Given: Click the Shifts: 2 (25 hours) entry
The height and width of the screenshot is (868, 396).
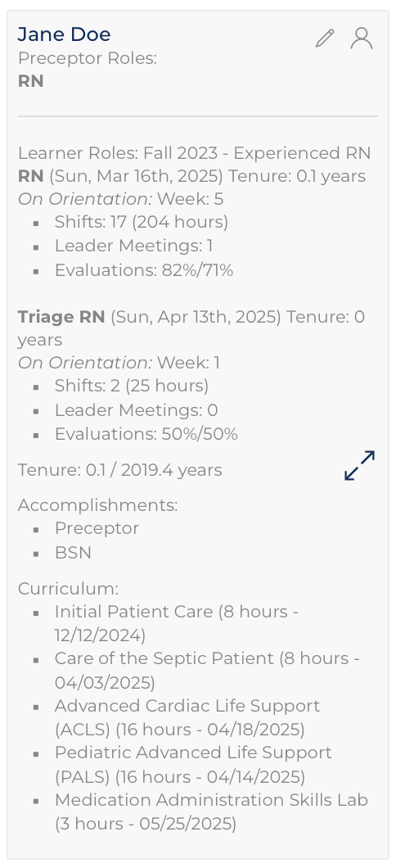Looking at the screenshot, I should (132, 386).
